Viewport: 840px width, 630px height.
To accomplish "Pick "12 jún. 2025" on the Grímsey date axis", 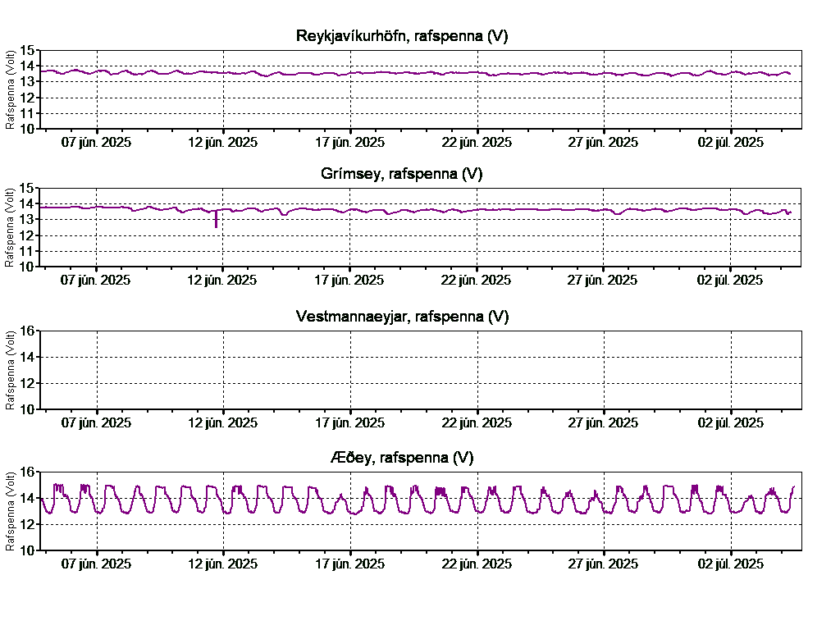I will (222, 281).
